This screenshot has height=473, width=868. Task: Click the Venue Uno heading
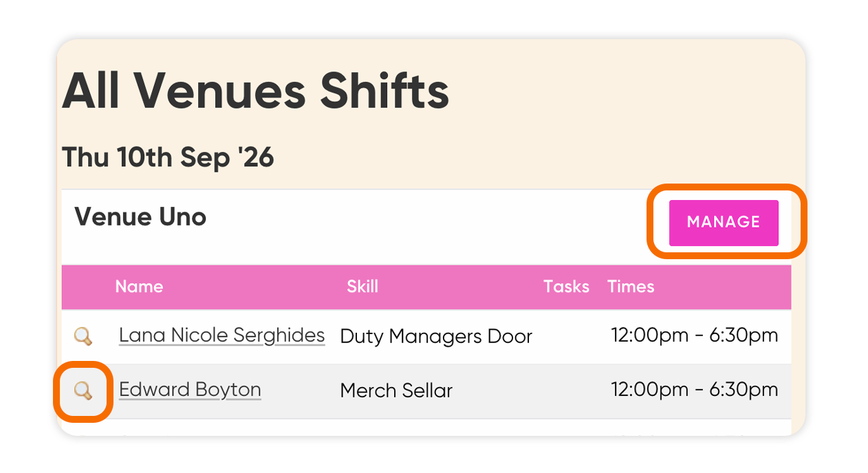[140, 217]
